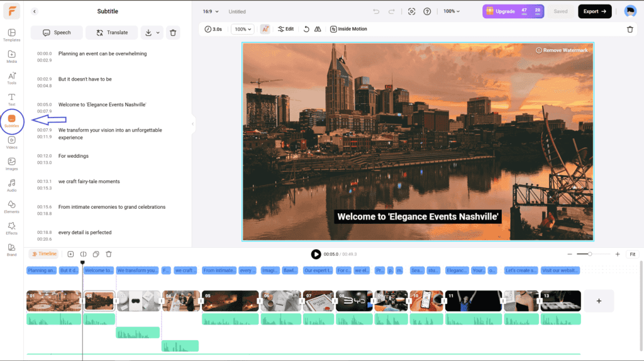
Task: Rotate the clip using rotate icon
Action: [306, 29]
